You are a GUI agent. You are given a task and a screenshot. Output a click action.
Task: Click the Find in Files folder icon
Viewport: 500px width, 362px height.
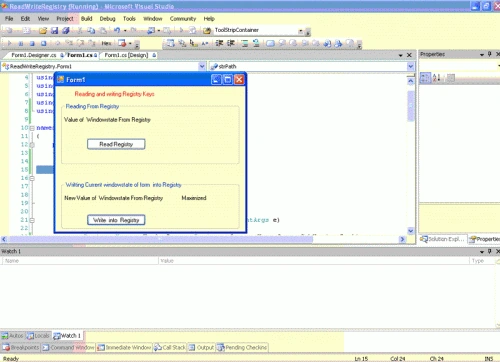click(x=207, y=31)
